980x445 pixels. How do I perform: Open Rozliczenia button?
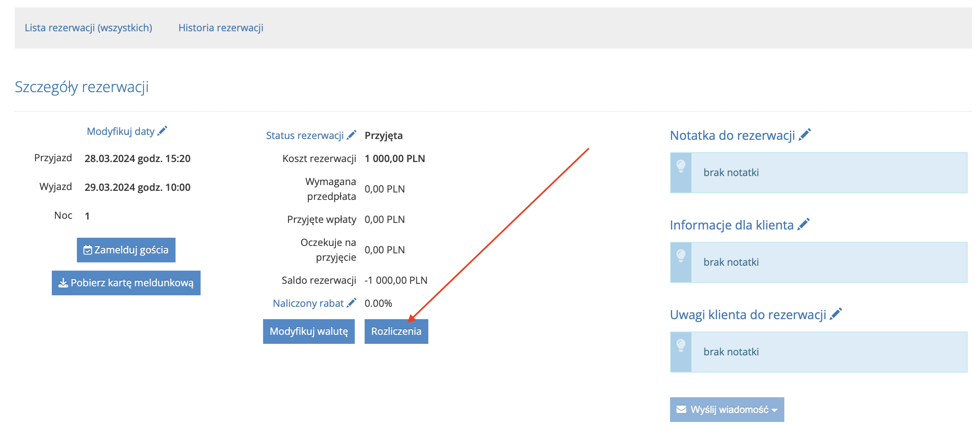[x=396, y=331]
